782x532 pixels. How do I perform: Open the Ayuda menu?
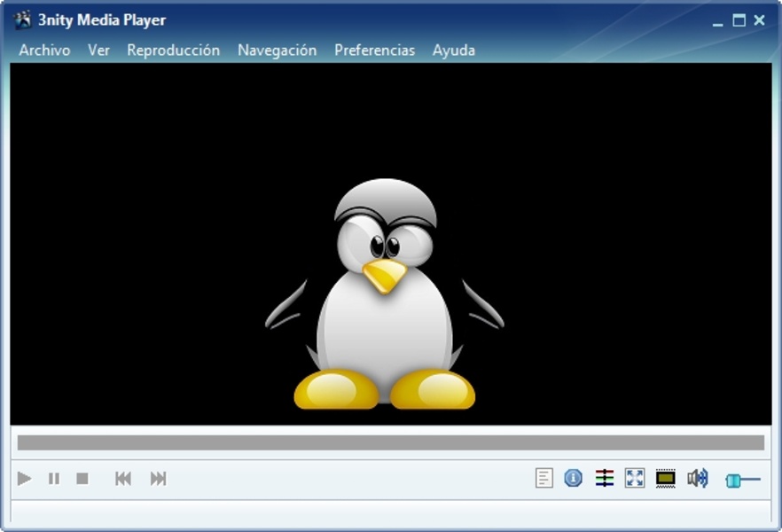click(454, 51)
